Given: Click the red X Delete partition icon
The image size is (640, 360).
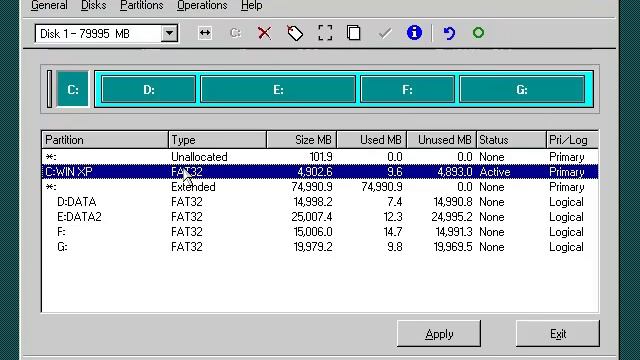Looking at the screenshot, I should pos(264,33).
